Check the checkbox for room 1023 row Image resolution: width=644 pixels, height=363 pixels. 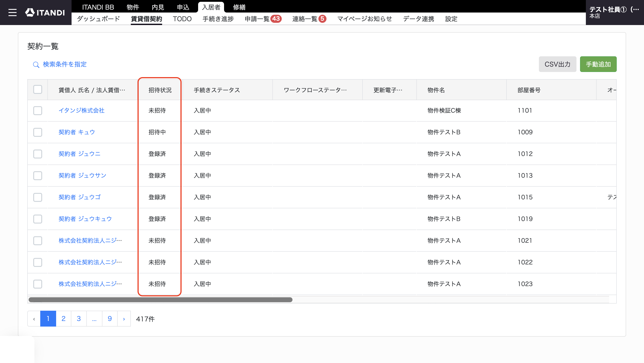tap(38, 284)
